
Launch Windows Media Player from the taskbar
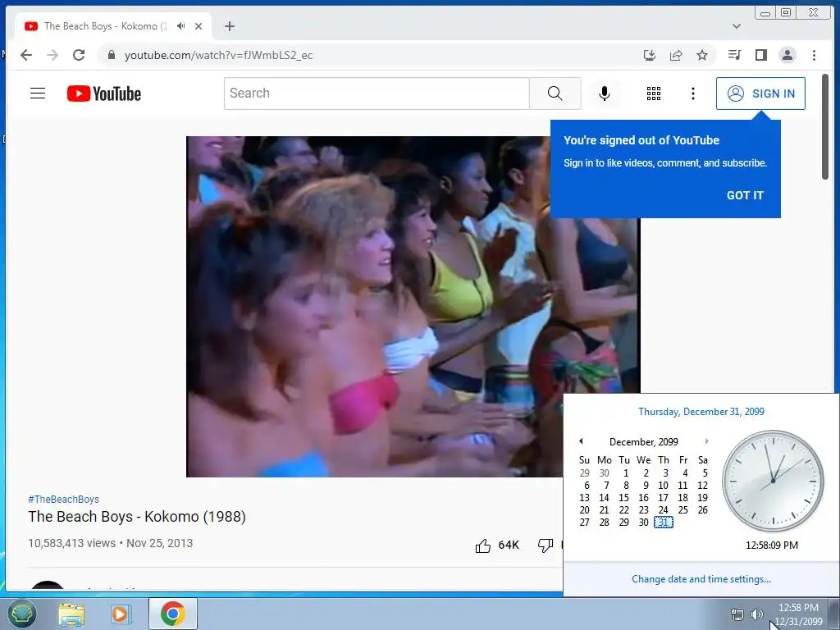coord(121,614)
